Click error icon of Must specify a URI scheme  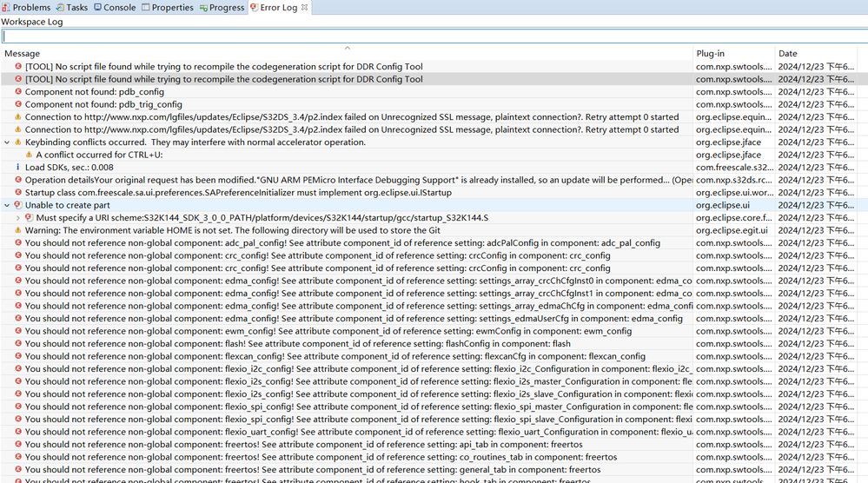point(29,218)
